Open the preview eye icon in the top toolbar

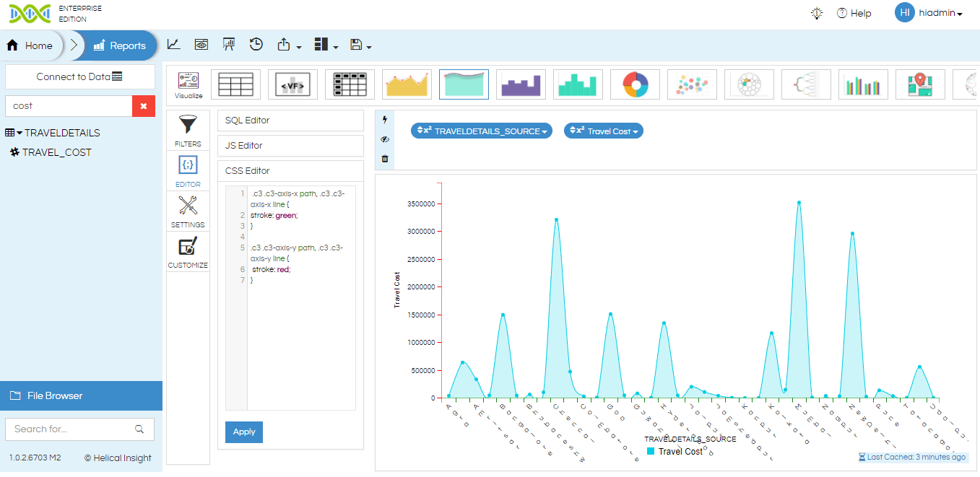point(201,45)
